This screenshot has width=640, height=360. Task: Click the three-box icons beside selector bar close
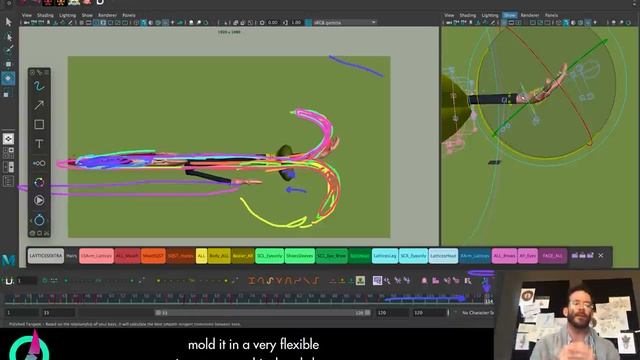coord(582,256)
